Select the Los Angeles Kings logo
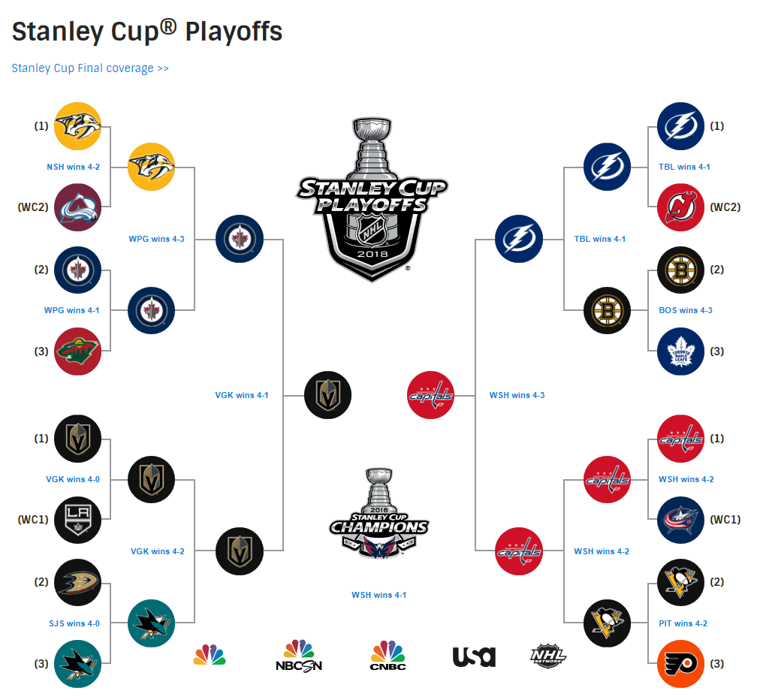The height and width of the screenshot is (700, 757). pos(77,519)
